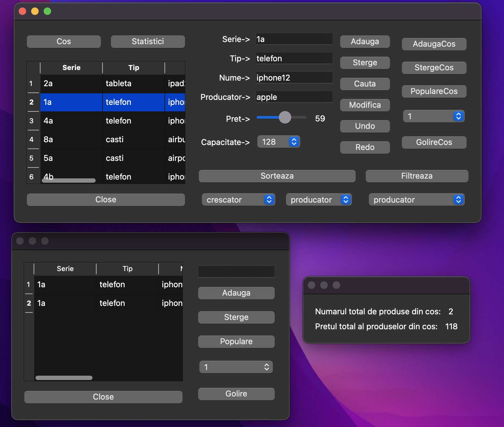Click GolireCos to empty the cart
The width and height of the screenshot is (504, 427).
point(434,142)
